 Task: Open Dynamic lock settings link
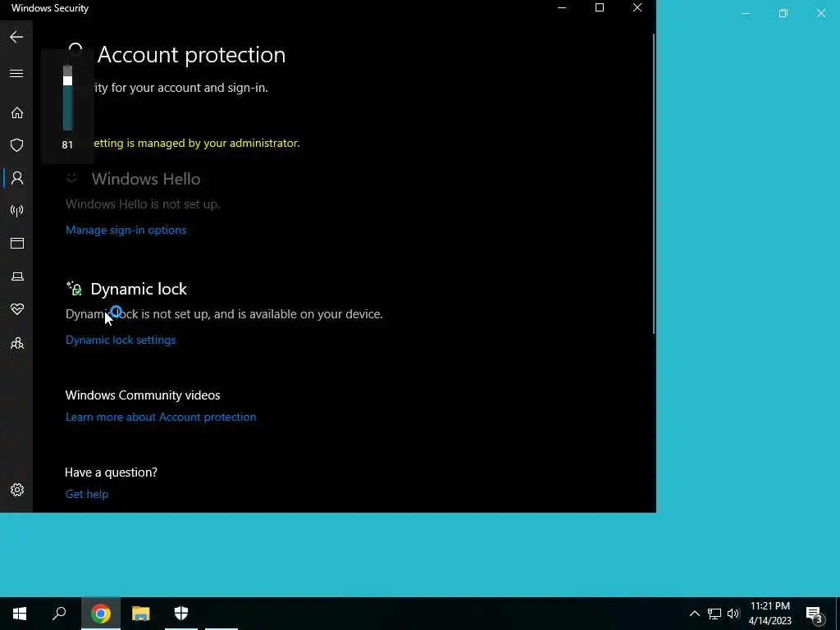click(121, 340)
